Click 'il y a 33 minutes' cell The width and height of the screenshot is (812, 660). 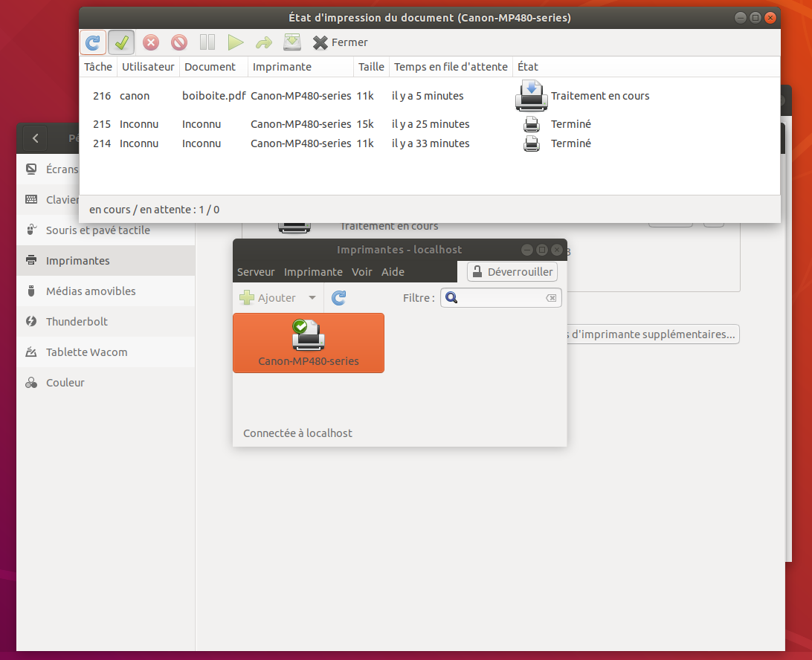click(x=431, y=143)
